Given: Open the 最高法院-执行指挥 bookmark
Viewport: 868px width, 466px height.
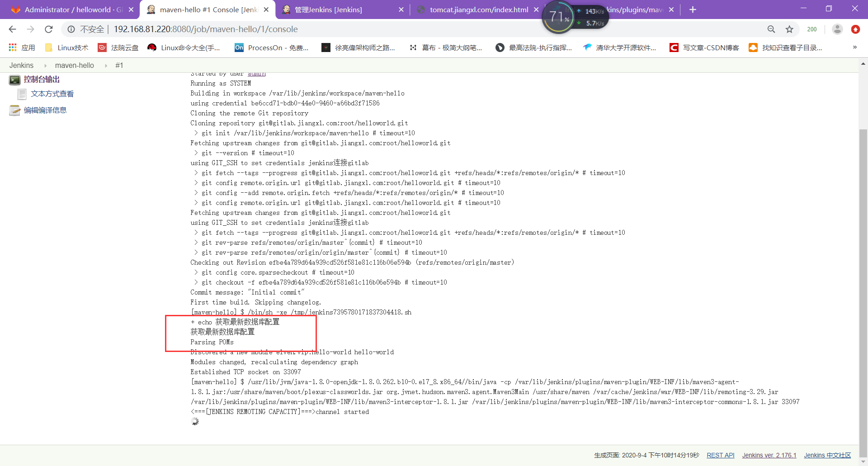Looking at the screenshot, I should tap(533, 48).
